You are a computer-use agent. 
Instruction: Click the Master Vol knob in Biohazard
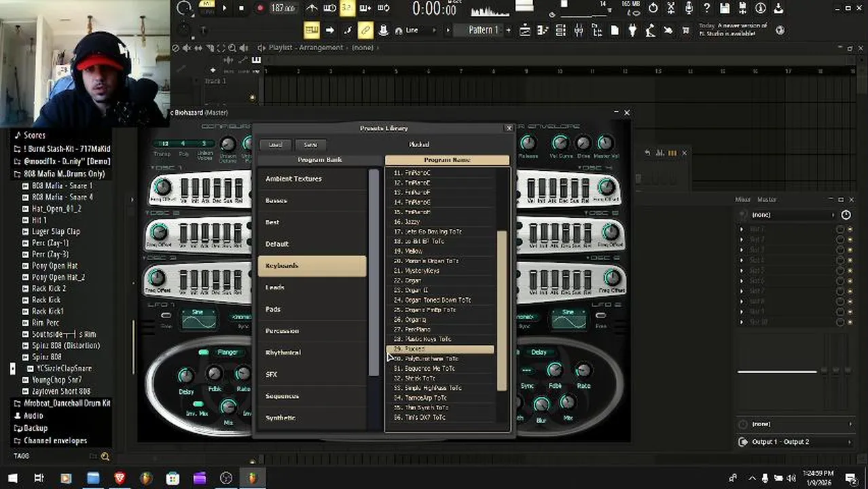coord(605,143)
